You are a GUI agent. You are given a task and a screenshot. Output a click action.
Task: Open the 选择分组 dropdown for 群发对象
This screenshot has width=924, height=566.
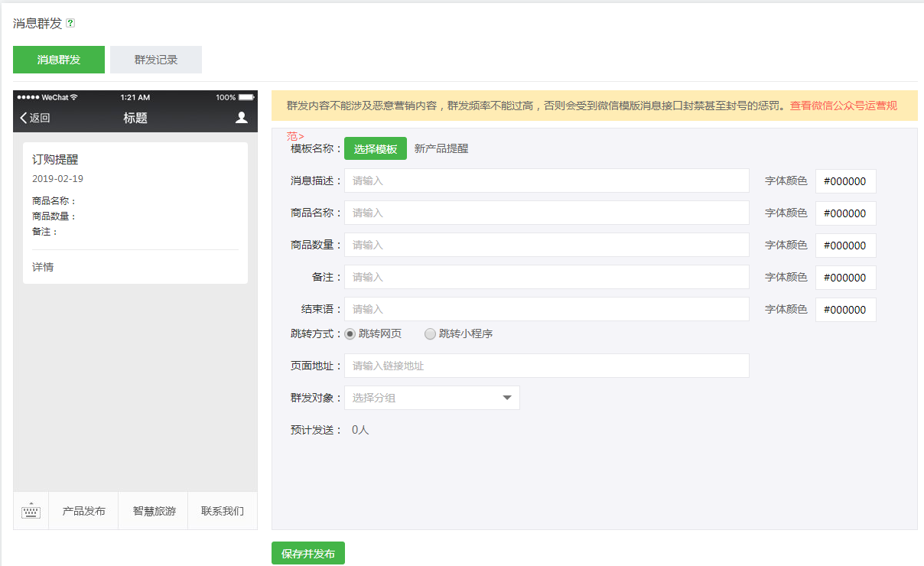coord(421,398)
